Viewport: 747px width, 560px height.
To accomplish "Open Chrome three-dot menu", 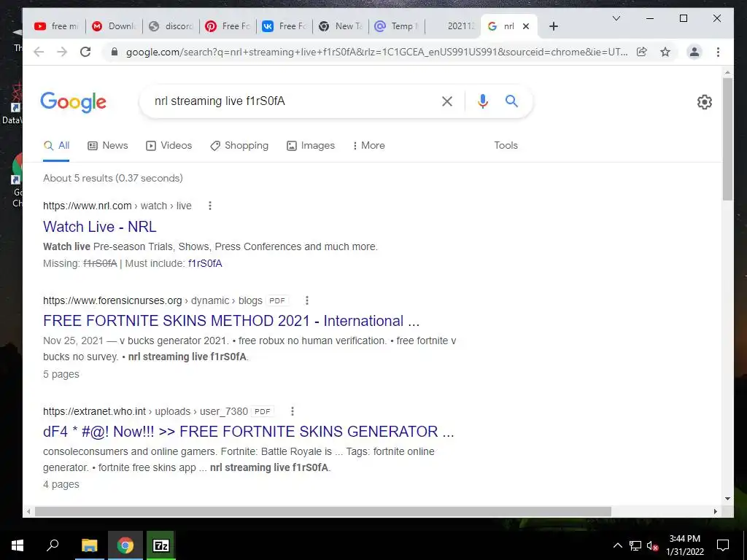I will 718,52.
